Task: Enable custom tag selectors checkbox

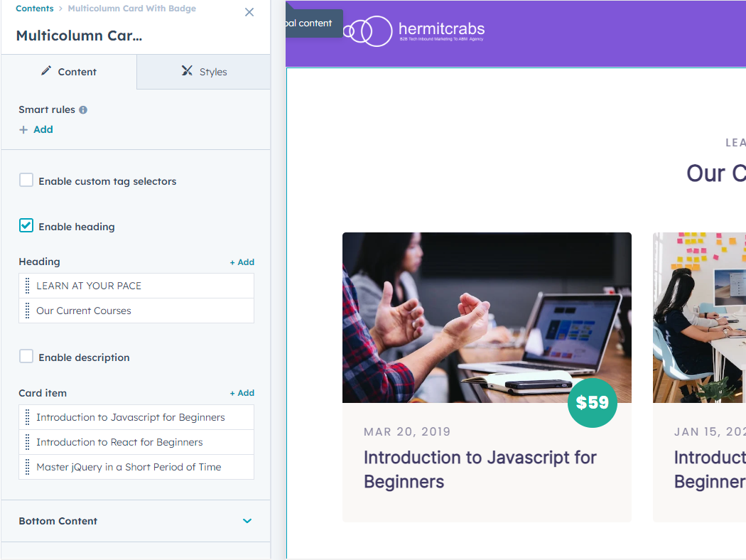Action: pyautogui.click(x=26, y=181)
